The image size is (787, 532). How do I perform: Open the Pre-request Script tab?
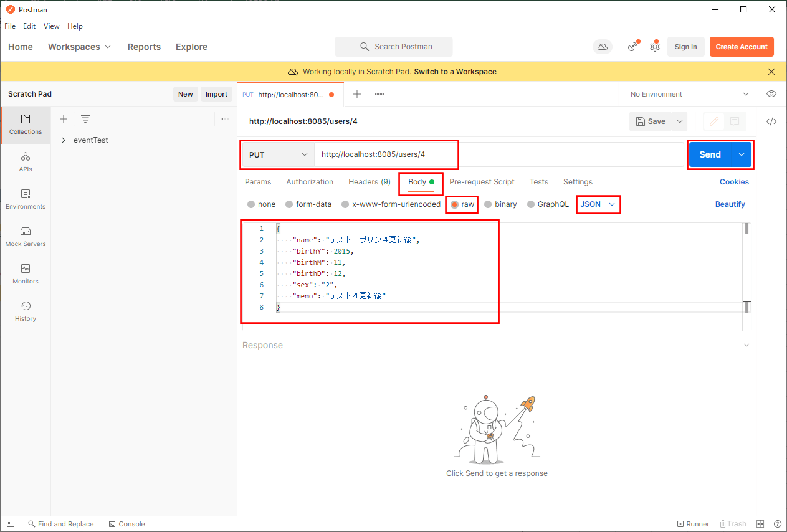[482, 182]
